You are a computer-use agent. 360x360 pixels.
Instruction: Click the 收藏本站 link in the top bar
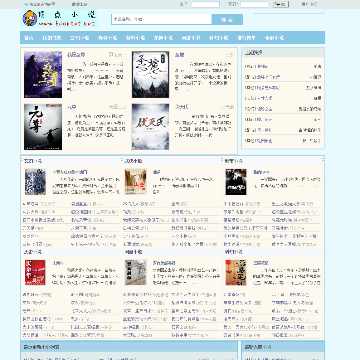pyautogui.click(x=79, y=4)
